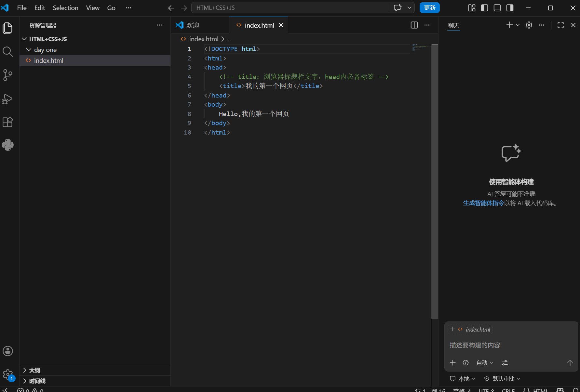Switch to the 欢迎 tab
The image size is (580, 392).
(x=200, y=25)
